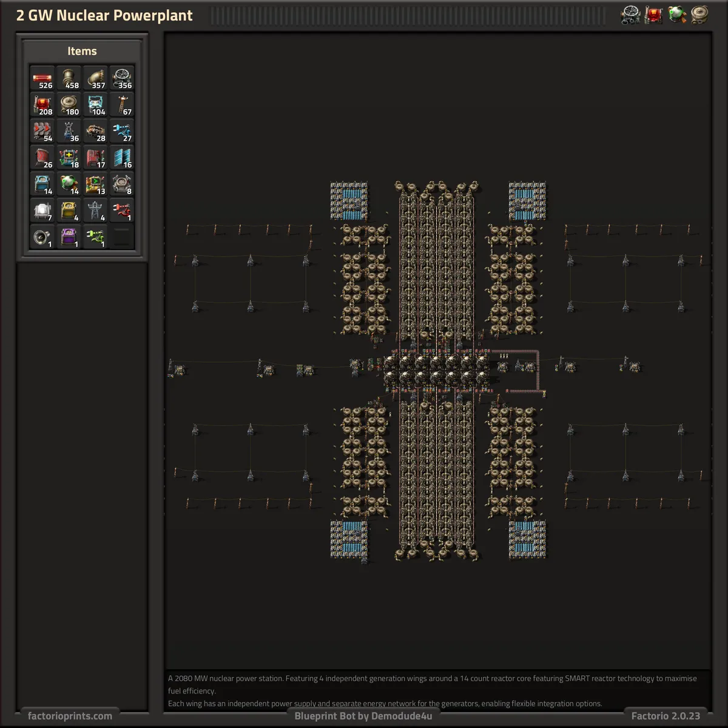Click the top-left solar panel array in the preview
The width and height of the screenshot is (728, 728).
coord(349,201)
